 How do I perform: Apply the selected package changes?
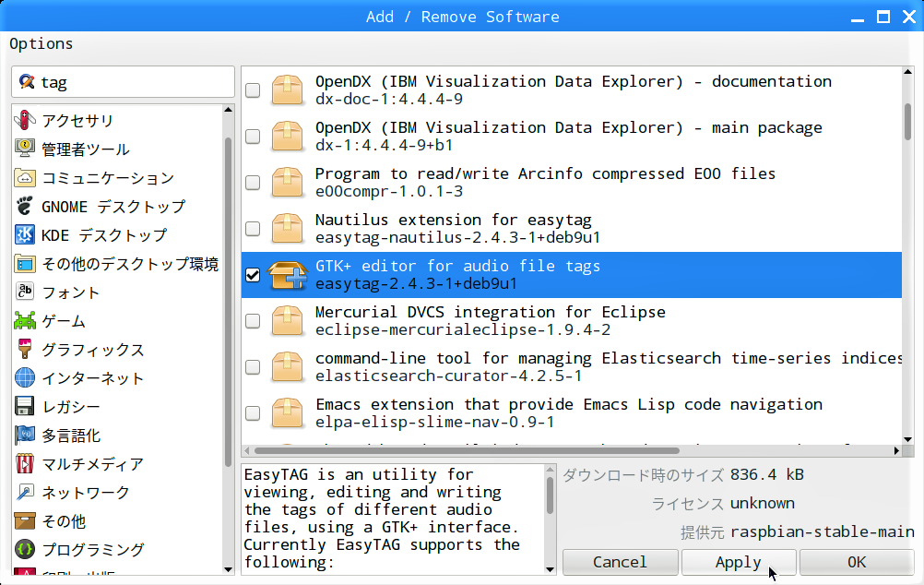tap(739, 562)
